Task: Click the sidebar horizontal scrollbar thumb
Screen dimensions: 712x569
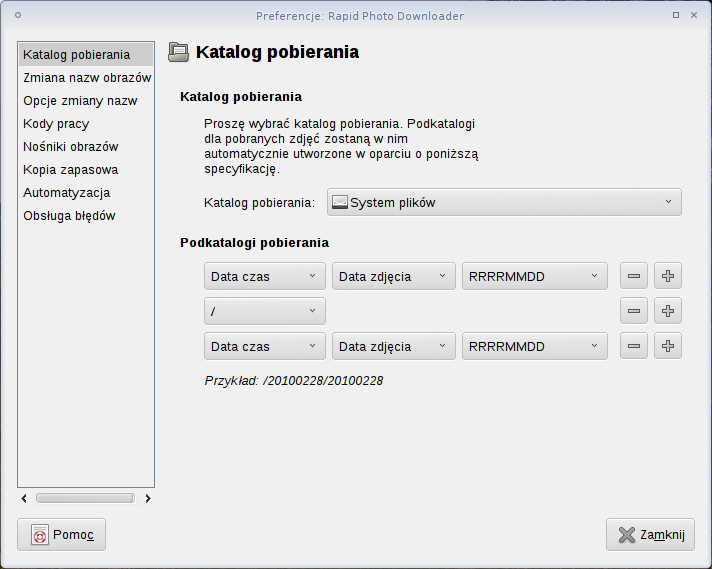Action: (85, 498)
